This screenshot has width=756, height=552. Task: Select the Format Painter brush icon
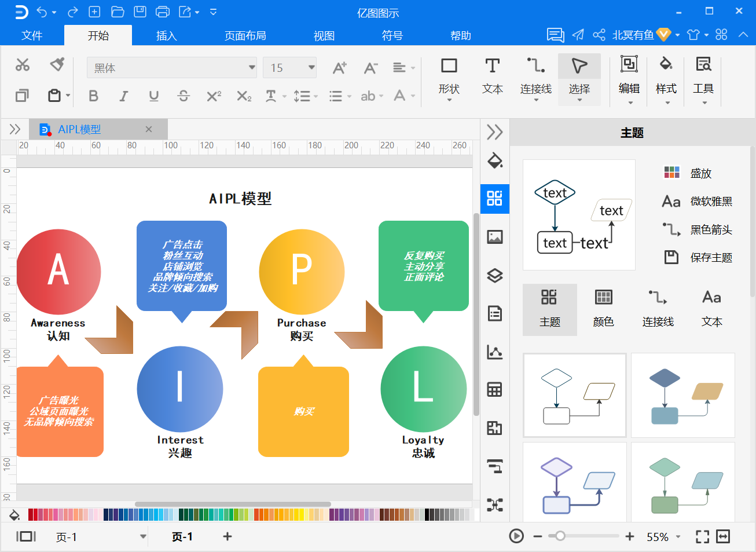pos(57,64)
